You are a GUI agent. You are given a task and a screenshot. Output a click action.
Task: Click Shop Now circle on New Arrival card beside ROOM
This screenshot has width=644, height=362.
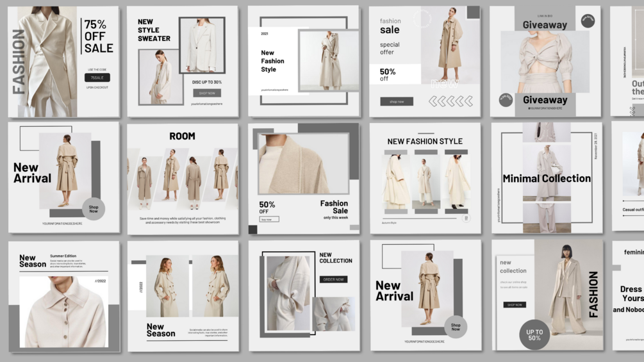(x=94, y=209)
